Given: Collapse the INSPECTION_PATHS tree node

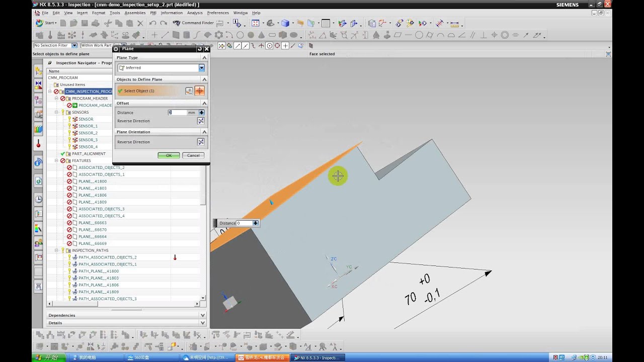Looking at the screenshot, I should tap(56, 250).
